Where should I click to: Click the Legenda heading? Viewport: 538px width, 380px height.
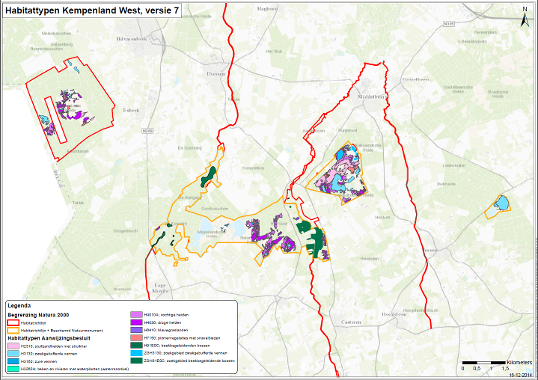point(19,306)
